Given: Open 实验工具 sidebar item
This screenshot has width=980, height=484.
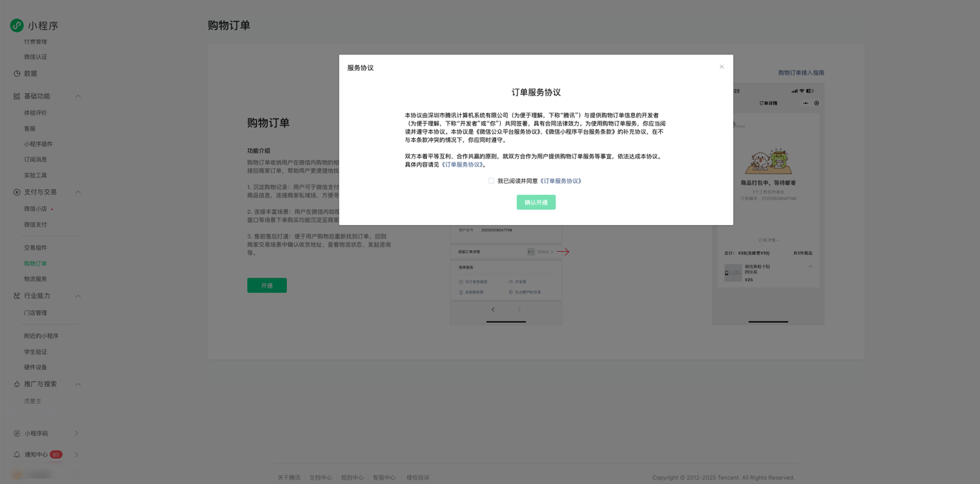Looking at the screenshot, I should [x=36, y=175].
